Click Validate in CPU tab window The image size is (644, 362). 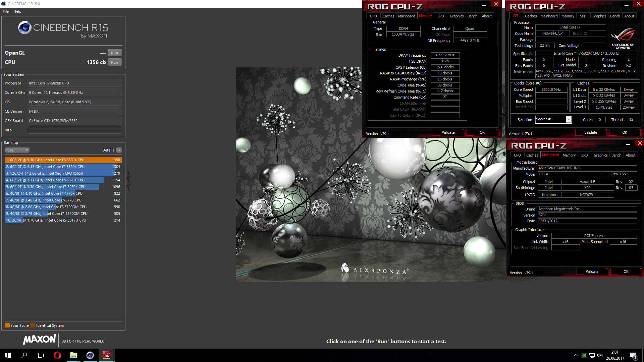591,132
